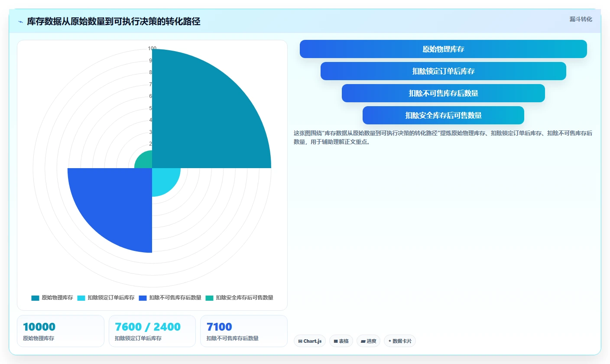This screenshot has height=364, width=610.
Task: Click the 漏斗转化 label in header
Action: tap(581, 19)
